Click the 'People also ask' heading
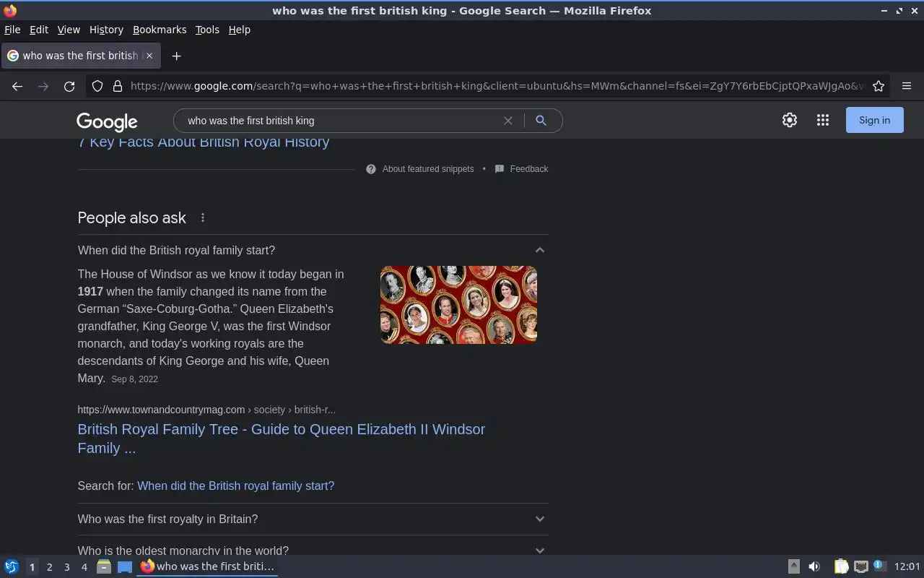The width and height of the screenshot is (924, 578). coord(132,217)
